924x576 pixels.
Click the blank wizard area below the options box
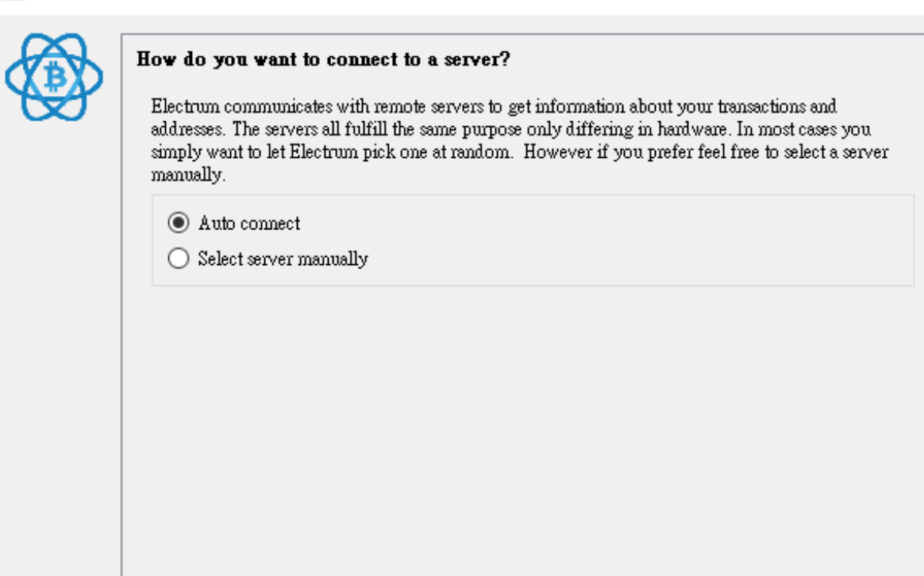[518, 430]
